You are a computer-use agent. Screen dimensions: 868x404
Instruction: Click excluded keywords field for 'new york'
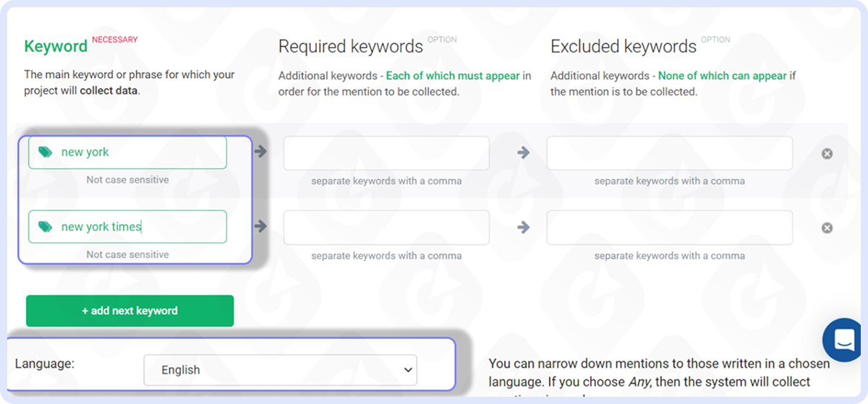click(669, 153)
